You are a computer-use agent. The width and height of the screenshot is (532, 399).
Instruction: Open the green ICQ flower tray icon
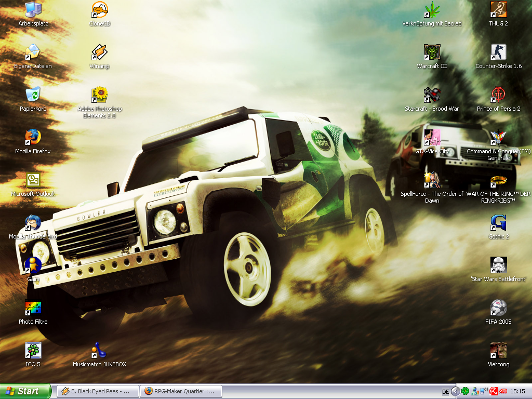point(465,391)
